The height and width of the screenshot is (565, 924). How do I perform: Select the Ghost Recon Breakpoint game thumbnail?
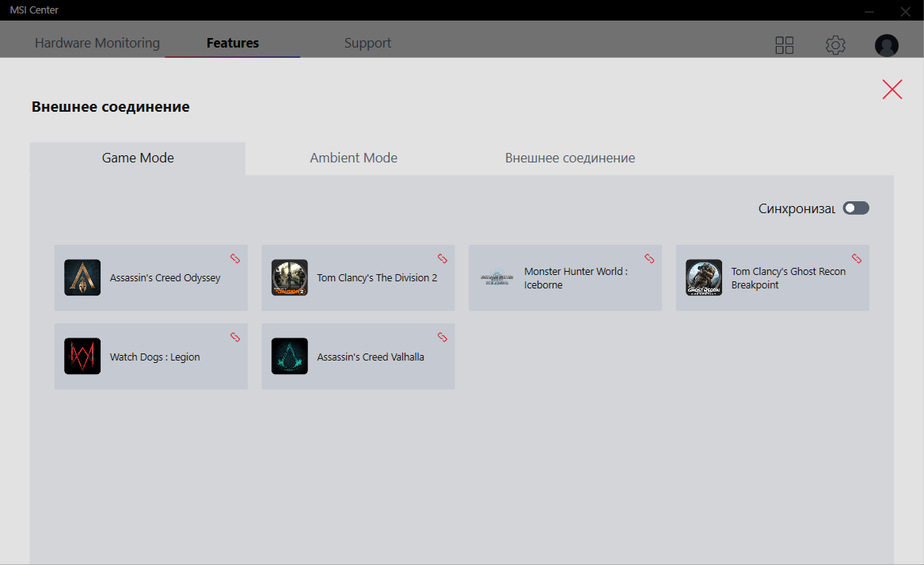704,278
